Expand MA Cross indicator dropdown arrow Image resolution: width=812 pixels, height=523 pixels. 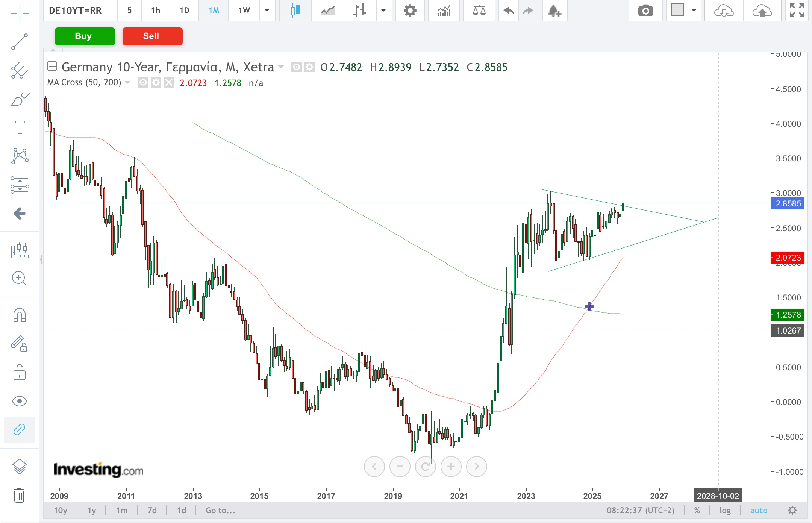(x=127, y=82)
